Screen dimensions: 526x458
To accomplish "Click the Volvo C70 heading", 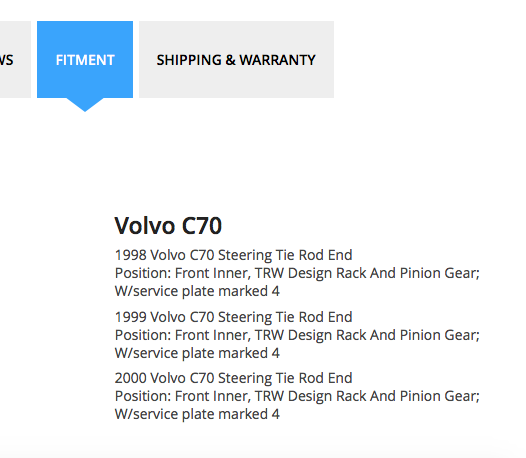I will pyautogui.click(x=168, y=225).
